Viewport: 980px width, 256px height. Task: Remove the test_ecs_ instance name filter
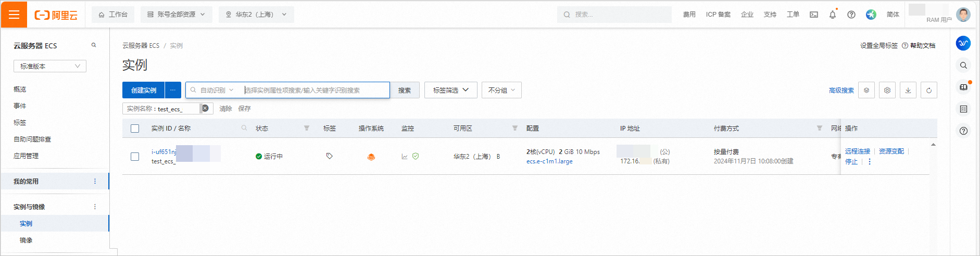[205, 108]
